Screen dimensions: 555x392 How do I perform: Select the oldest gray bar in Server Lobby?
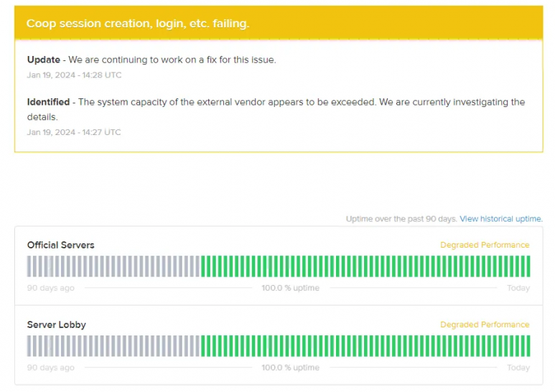click(x=29, y=346)
